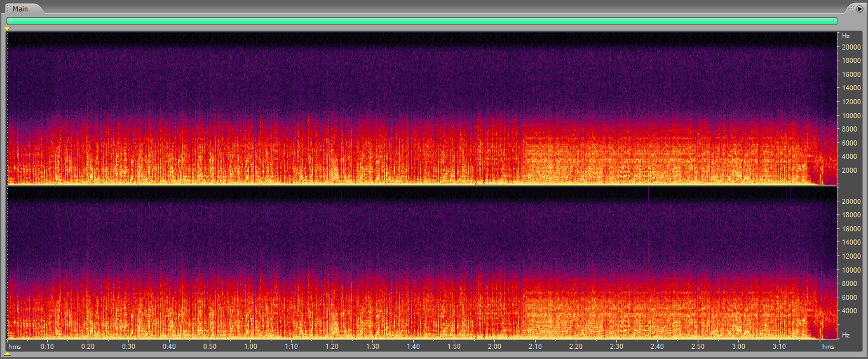Click the 0:50 mark on the time ruler
This screenshot has width=868, height=359.
pos(210,346)
